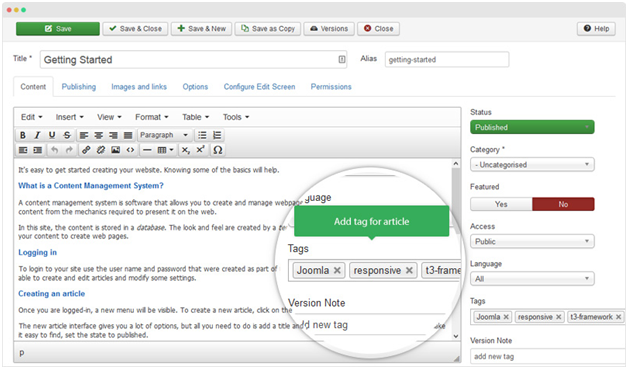Apply subscript formatting
Image resolution: width=628 pixels, height=369 pixels.
click(x=185, y=150)
